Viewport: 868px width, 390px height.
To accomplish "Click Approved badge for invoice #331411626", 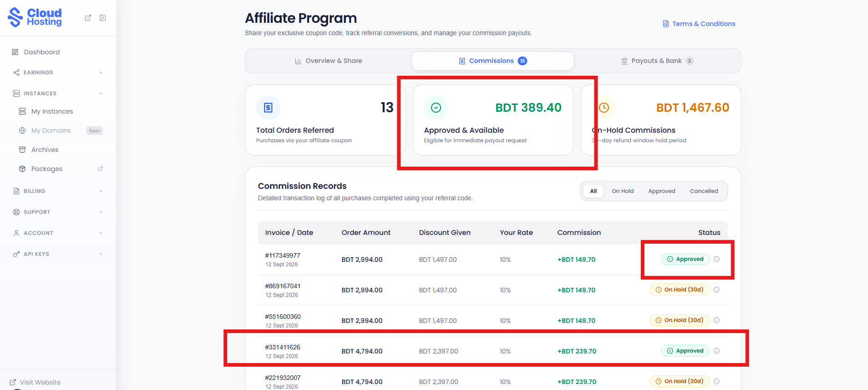I will pyautogui.click(x=685, y=351).
